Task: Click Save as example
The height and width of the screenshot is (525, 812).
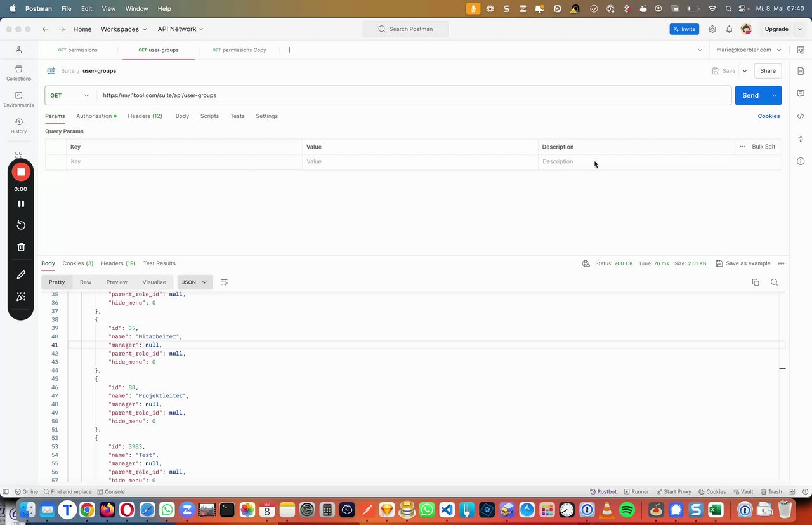Action: tap(743, 263)
